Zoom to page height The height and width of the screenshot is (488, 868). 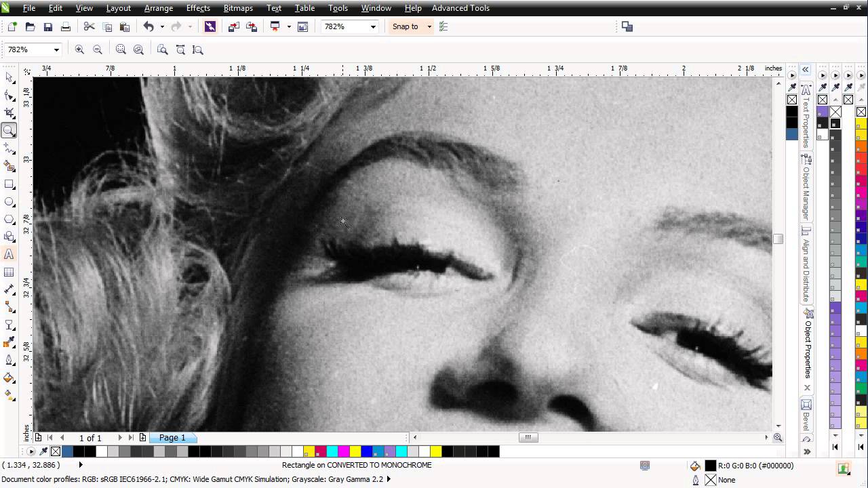(198, 49)
